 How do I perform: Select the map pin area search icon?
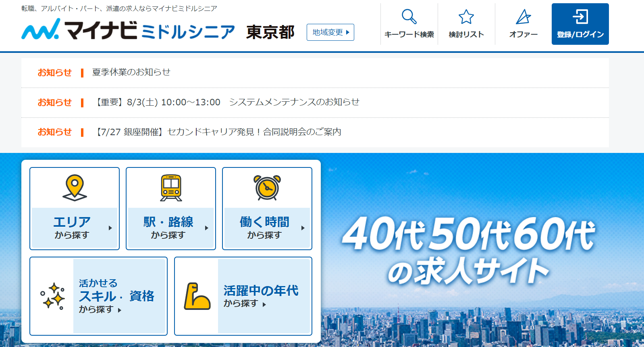coord(75,188)
